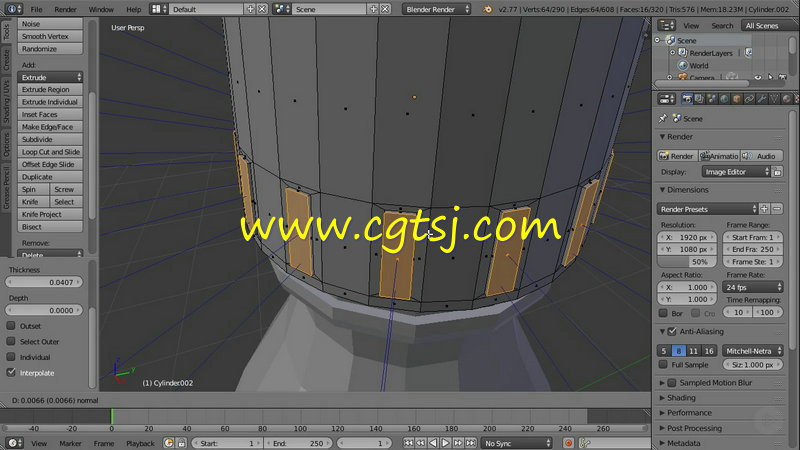
Task: Open the Window menu
Action: pos(101,9)
